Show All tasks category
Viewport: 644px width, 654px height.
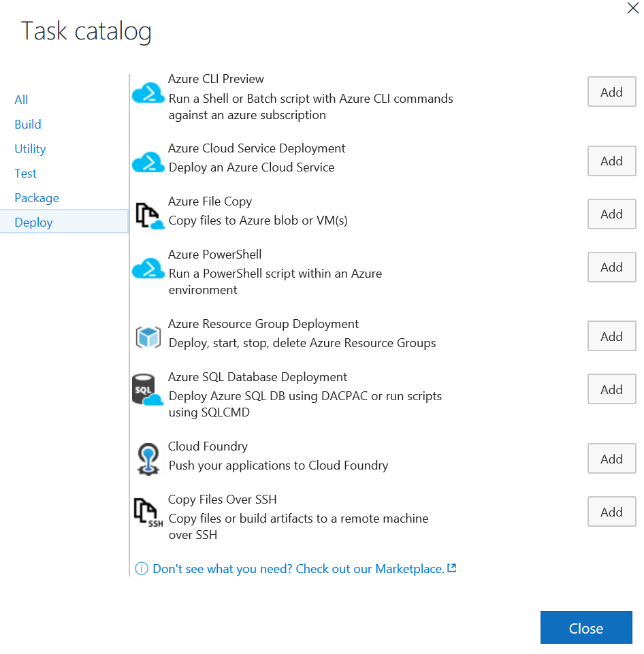click(21, 99)
